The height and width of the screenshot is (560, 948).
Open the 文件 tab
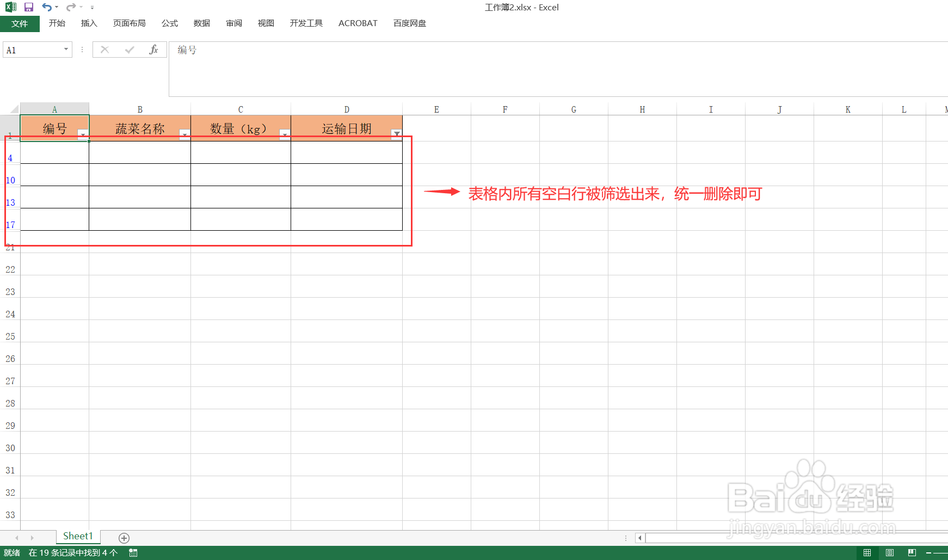(20, 23)
